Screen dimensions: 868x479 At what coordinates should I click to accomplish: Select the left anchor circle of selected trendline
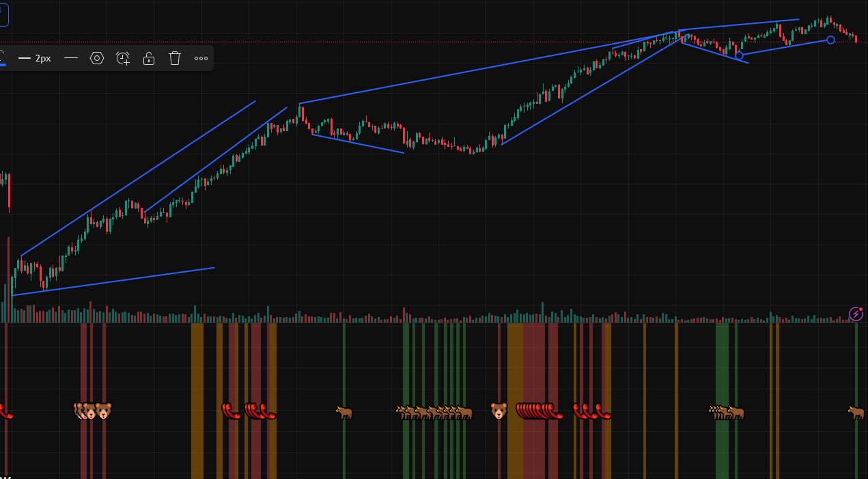[x=739, y=55]
